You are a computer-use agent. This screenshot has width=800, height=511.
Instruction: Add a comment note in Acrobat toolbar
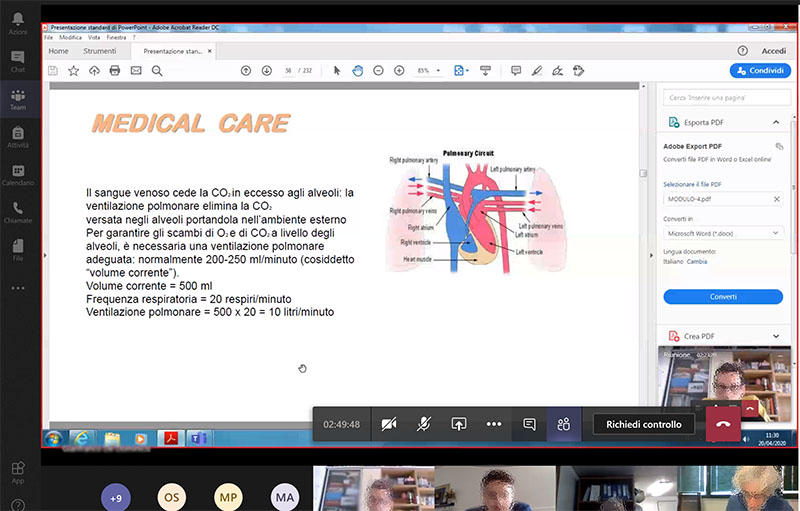(x=516, y=71)
